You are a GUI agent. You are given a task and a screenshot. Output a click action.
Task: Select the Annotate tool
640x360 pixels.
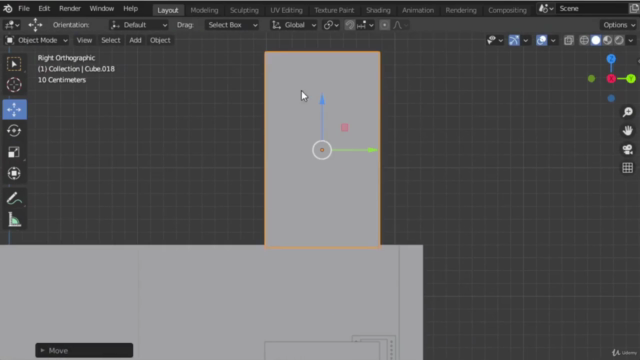14,199
